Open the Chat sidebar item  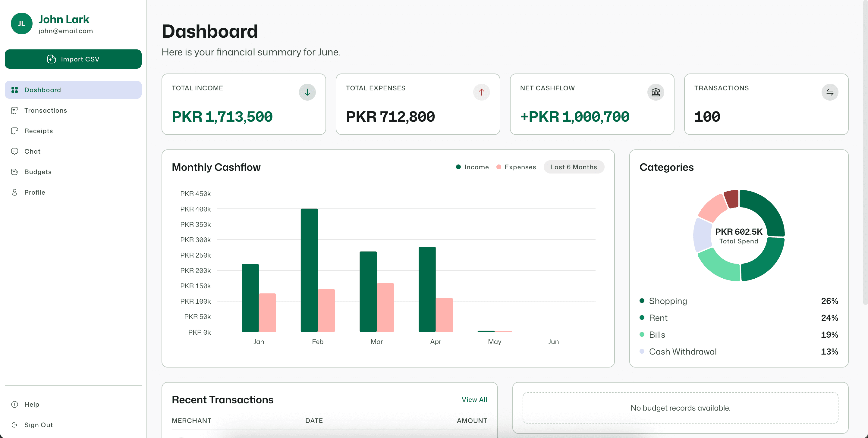pyautogui.click(x=73, y=152)
